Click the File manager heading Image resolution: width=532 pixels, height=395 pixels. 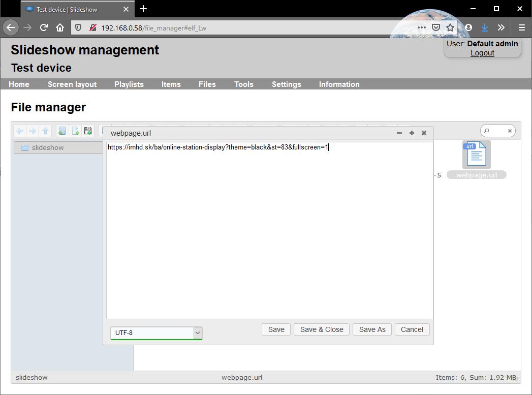[48, 107]
